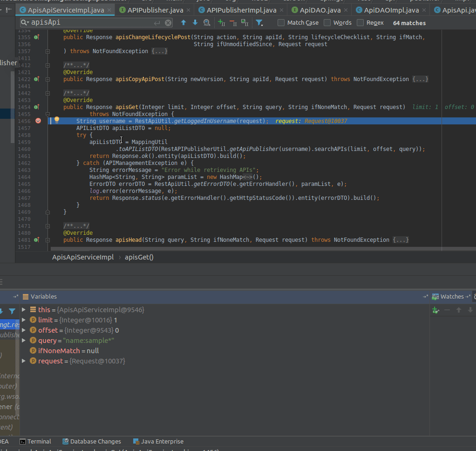Click the frames filter funnel icon
Screen dimensions: 476x451
coord(12,311)
